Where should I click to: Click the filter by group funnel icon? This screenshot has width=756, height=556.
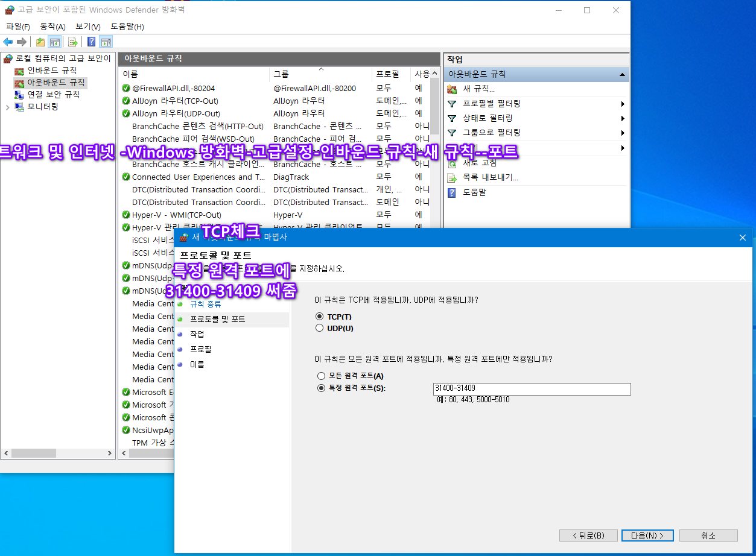click(x=452, y=133)
